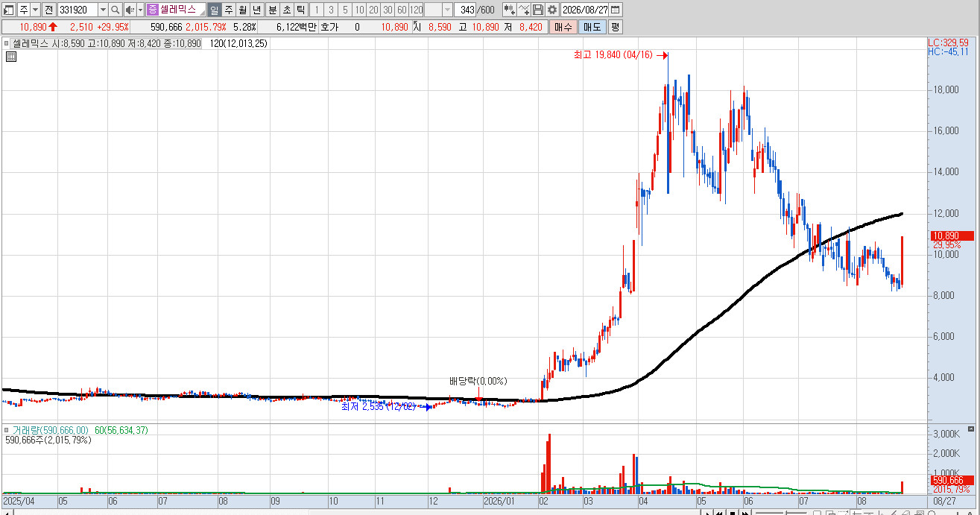980x515 pixels.
Task: Choose the 120 interval button
Action: [416, 10]
